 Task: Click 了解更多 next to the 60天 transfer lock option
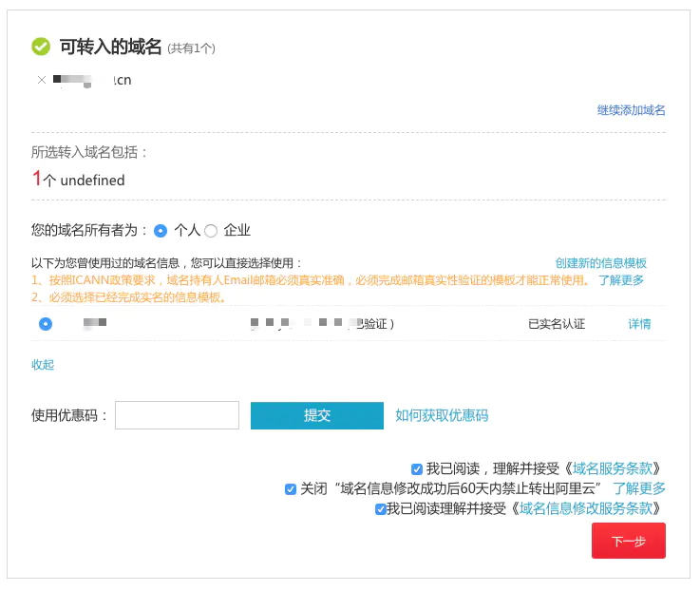tap(638, 488)
